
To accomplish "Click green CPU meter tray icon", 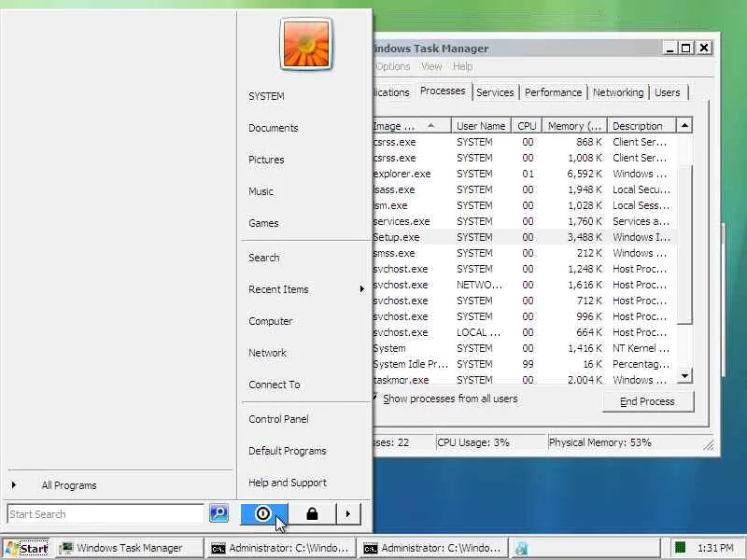I will [x=681, y=548].
